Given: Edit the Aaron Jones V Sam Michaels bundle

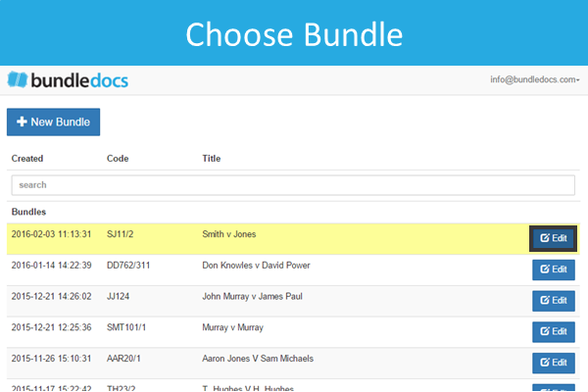Looking at the screenshot, I should tap(553, 363).
